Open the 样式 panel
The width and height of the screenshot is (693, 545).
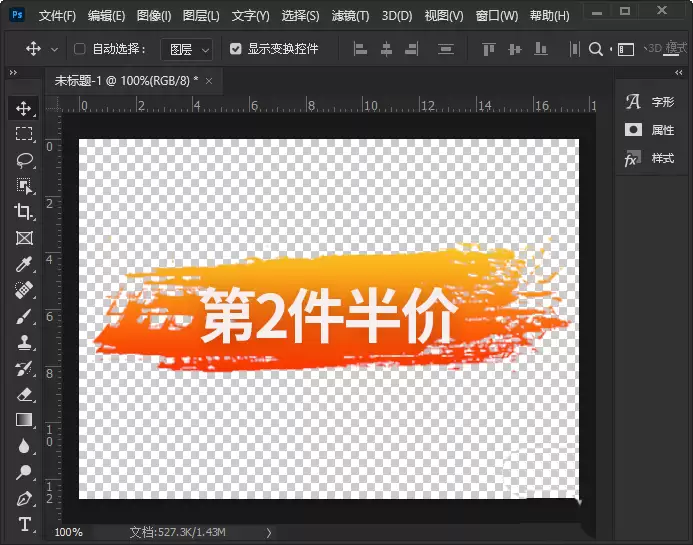coord(650,158)
